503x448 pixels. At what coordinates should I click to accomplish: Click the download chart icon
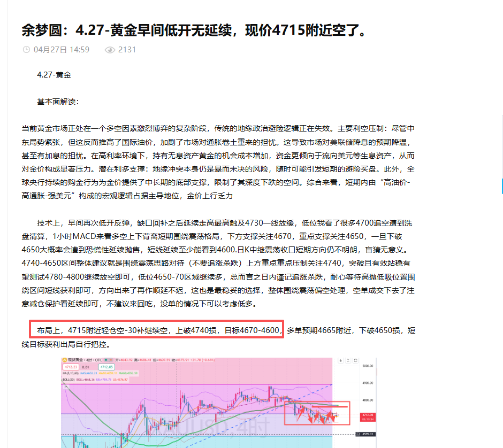click(341, 361)
